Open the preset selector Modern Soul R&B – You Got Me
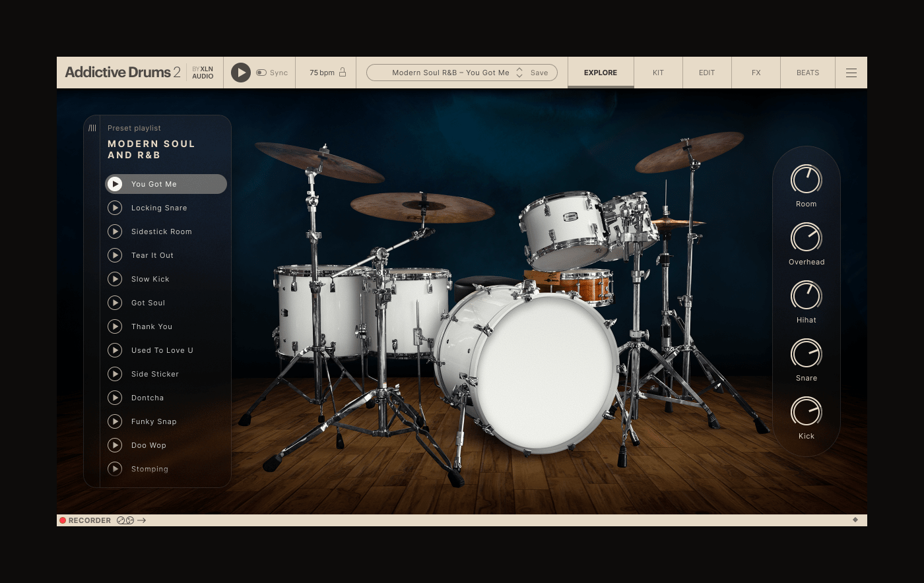This screenshot has width=924, height=583. 451,73
